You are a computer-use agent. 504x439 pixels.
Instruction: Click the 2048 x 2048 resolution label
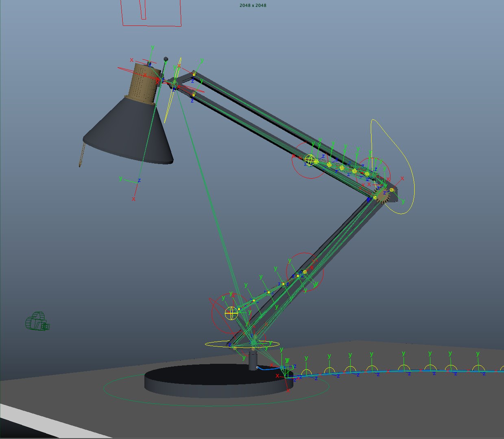tap(253, 5)
